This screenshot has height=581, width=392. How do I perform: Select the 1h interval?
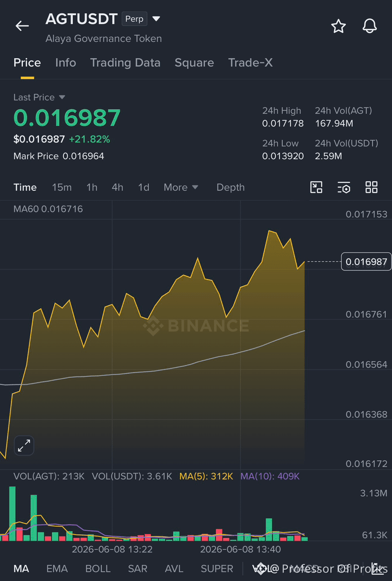pyautogui.click(x=92, y=187)
